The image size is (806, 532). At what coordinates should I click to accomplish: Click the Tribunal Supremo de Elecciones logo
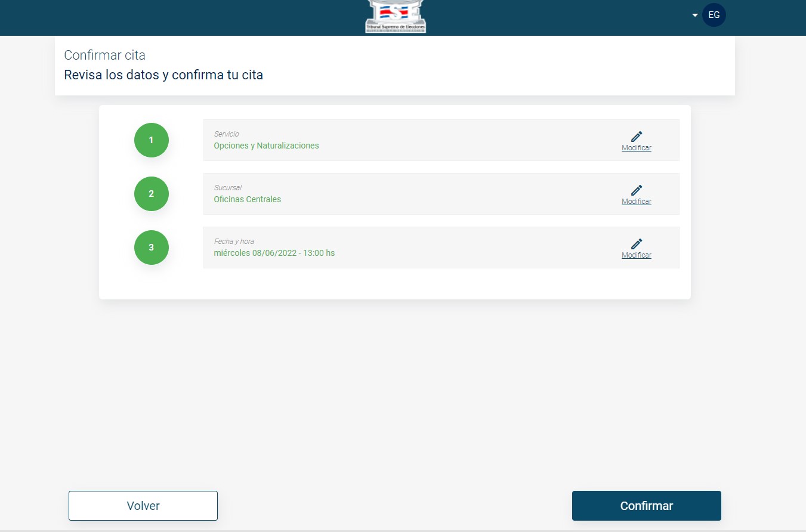click(396, 16)
